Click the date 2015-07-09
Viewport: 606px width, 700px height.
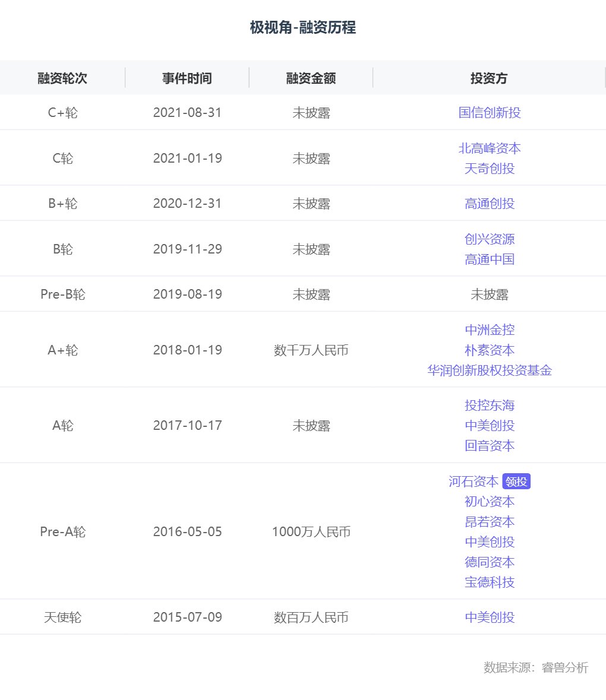tap(187, 617)
